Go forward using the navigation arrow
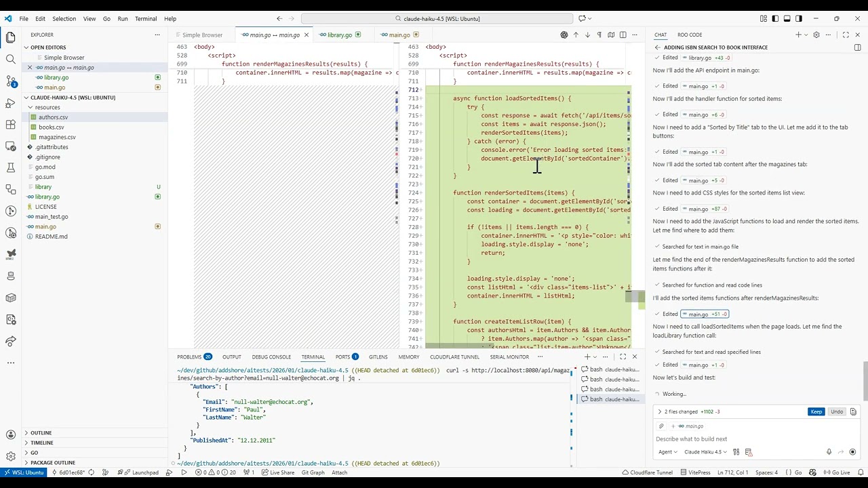 (292, 18)
